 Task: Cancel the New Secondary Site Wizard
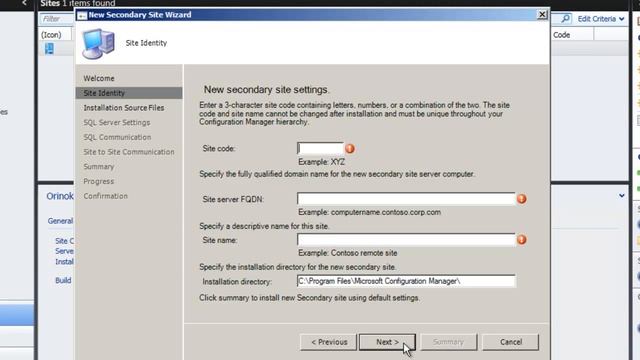[x=511, y=342]
